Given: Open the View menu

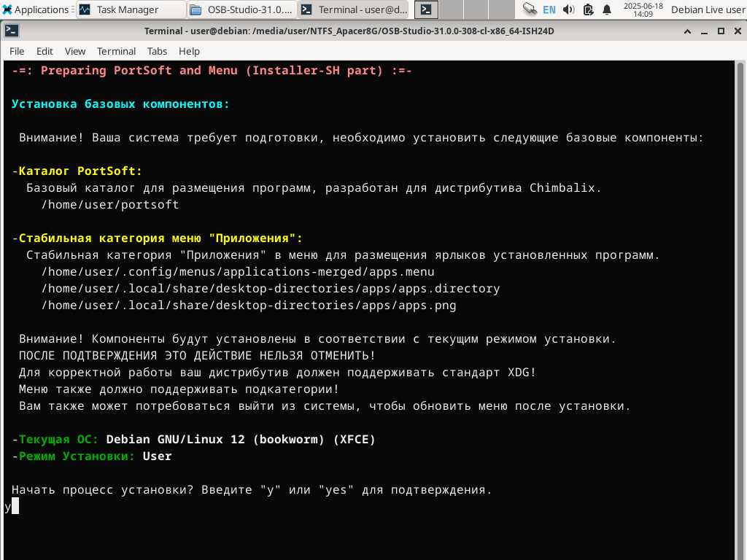Looking at the screenshot, I should pos(75,51).
